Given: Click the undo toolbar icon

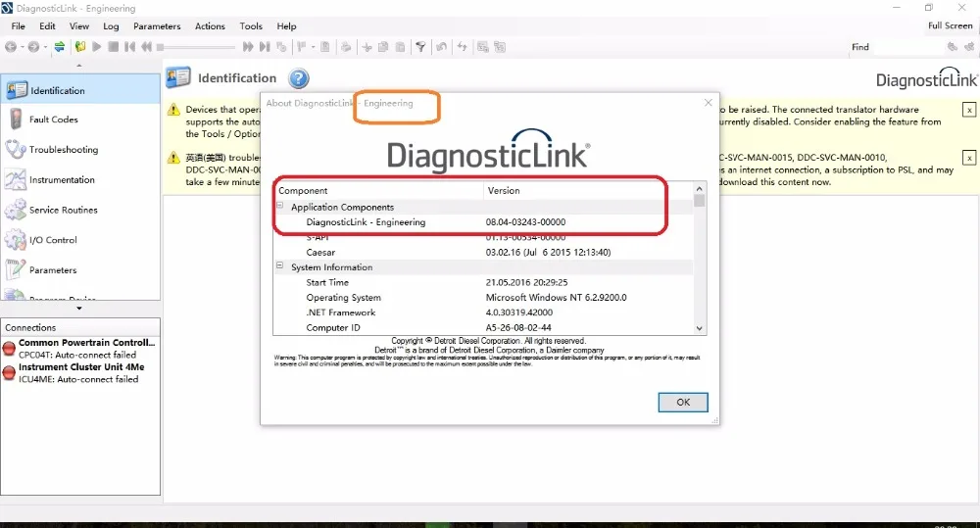Looking at the screenshot, I should coord(441,47).
